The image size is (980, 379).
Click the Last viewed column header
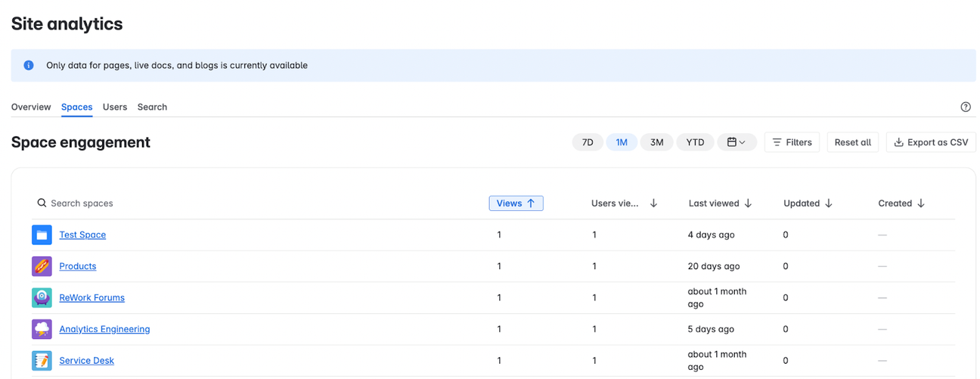(x=714, y=203)
